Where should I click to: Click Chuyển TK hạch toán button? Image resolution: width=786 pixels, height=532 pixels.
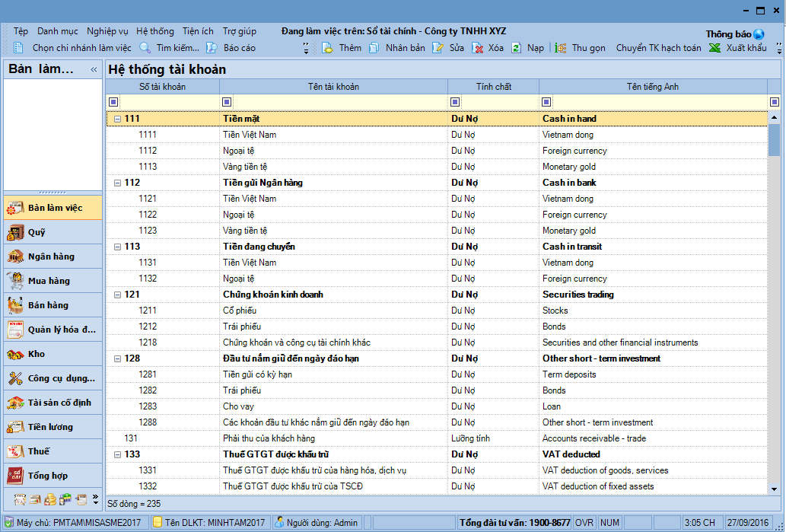click(x=658, y=48)
